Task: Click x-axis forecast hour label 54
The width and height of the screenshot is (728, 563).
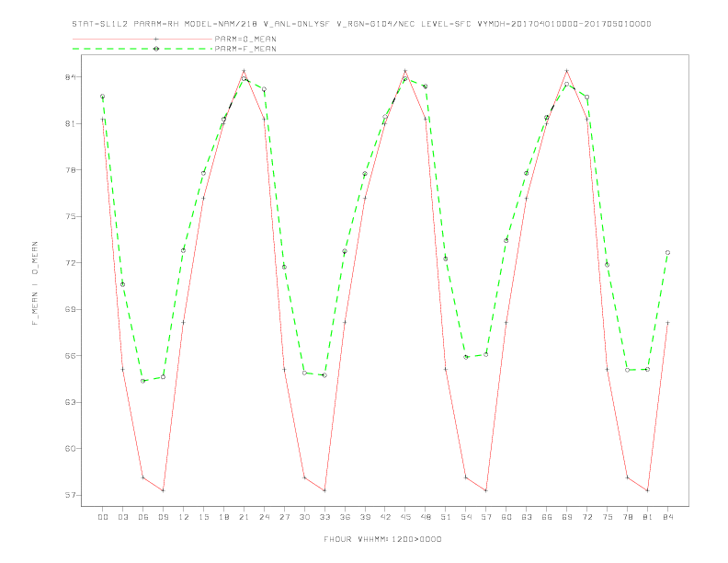Action: [x=466, y=517]
